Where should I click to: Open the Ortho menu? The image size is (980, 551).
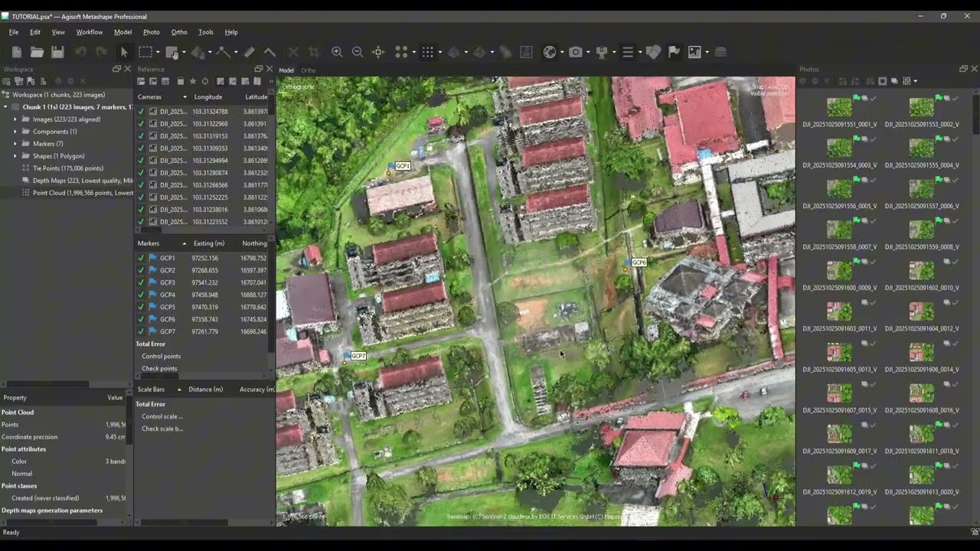(x=179, y=32)
